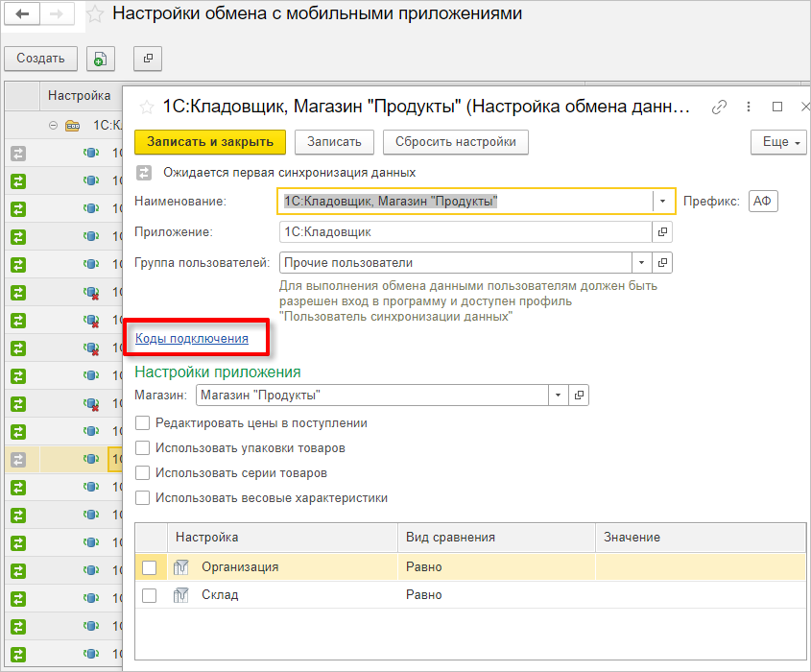The height and width of the screenshot is (672, 811).
Task: Open in new window icon next to the copy button
Action: [148, 59]
